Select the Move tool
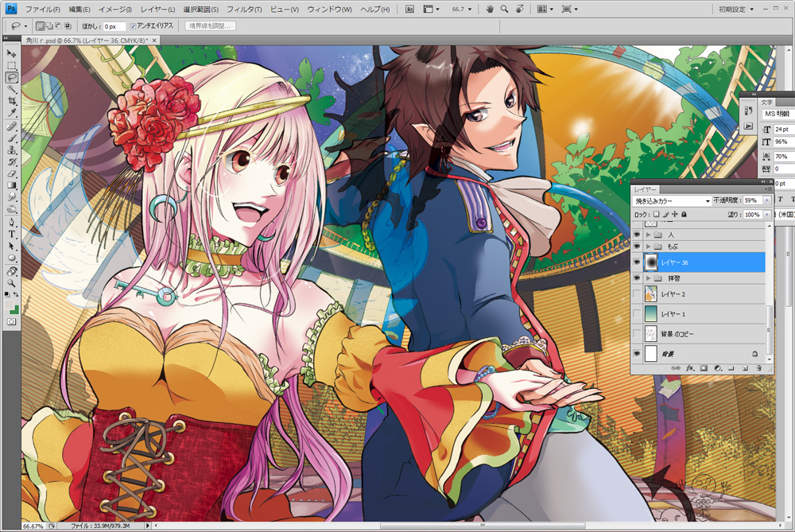The width and height of the screenshot is (795, 532). coord(11,53)
